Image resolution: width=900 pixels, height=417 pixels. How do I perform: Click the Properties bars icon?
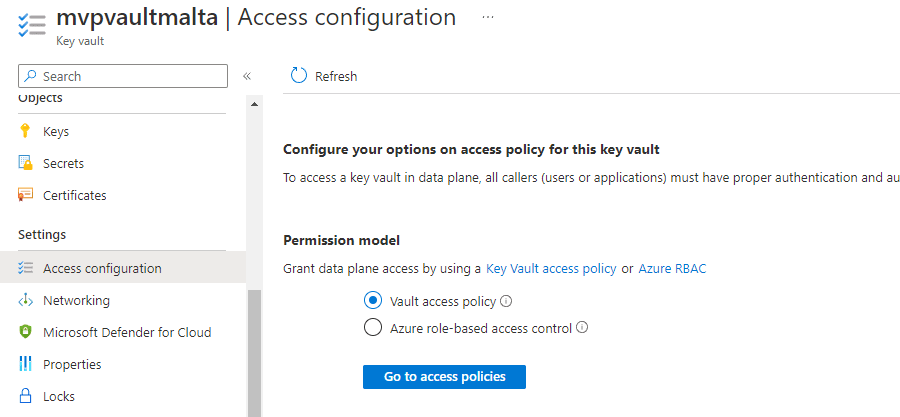point(26,364)
